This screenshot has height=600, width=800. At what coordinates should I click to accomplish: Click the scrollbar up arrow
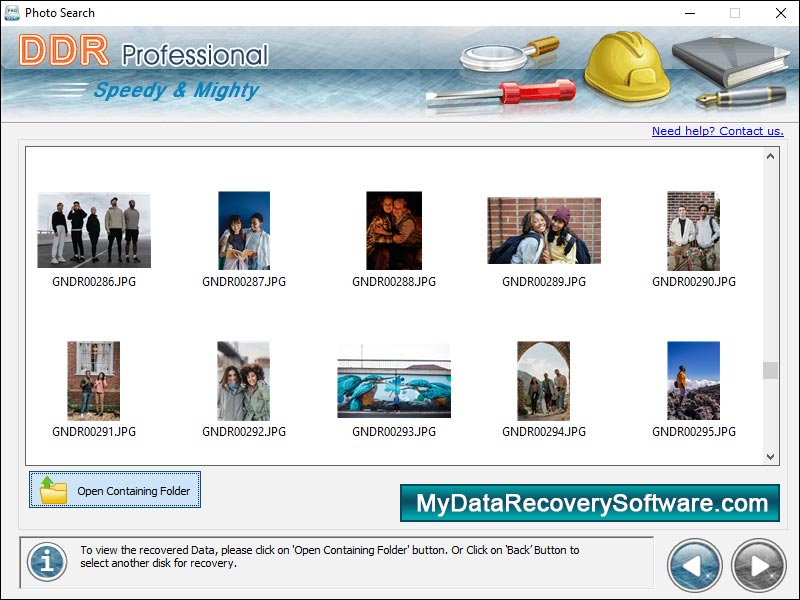point(771,156)
